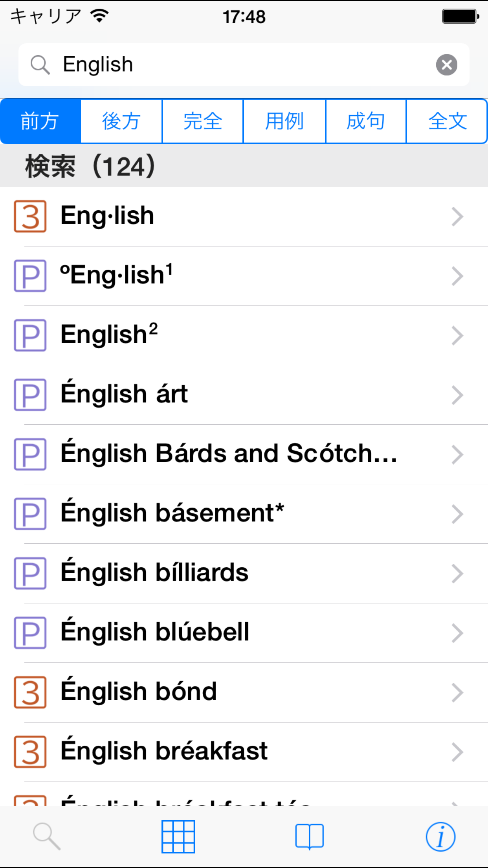The height and width of the screenshot is (868, 488).
Task: Switch to the 用例 examples tab
Action: 284,121
